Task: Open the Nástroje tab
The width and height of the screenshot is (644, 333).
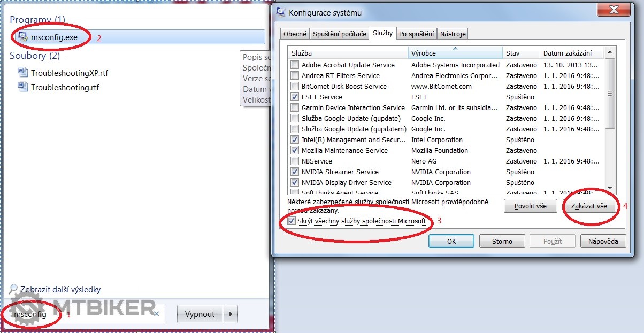Action: (x=453, y=34)
